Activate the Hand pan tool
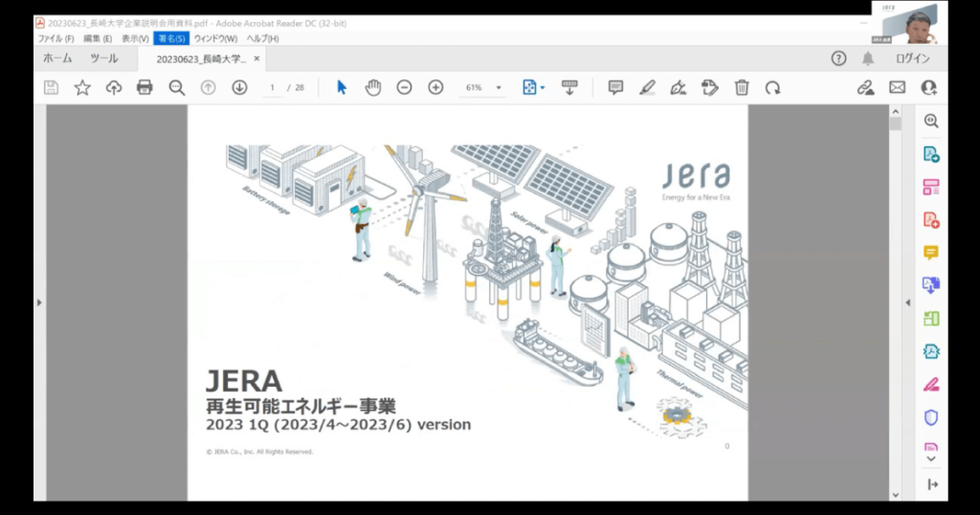Image resolution: width=980 pixels, height=515 pixels. [373, 87]
